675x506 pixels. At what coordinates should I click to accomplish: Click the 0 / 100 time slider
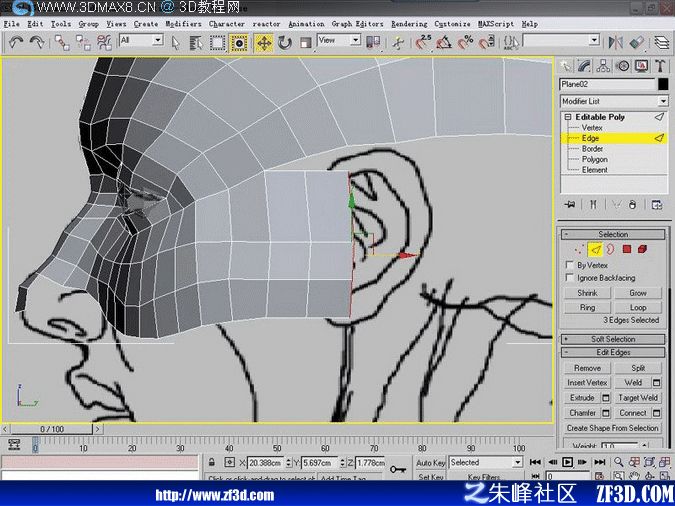pyautogui.click(x=52, y=429)
